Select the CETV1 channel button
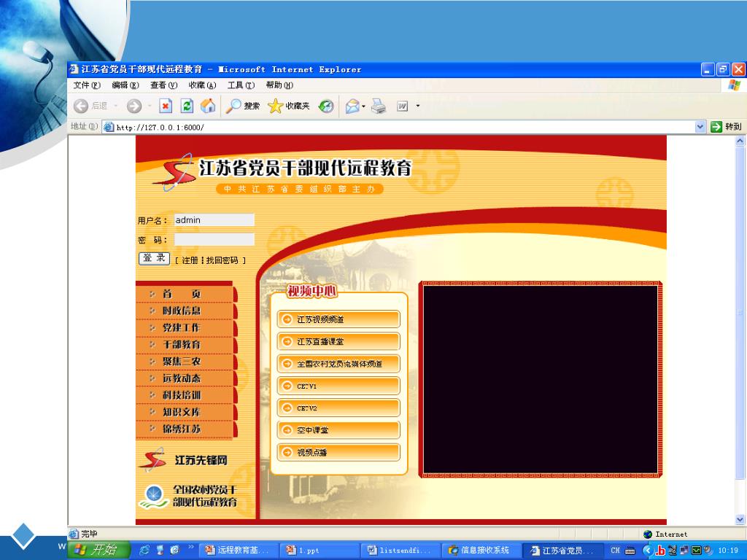The width and height of the screenshot is (747, 560). (338, 386)
